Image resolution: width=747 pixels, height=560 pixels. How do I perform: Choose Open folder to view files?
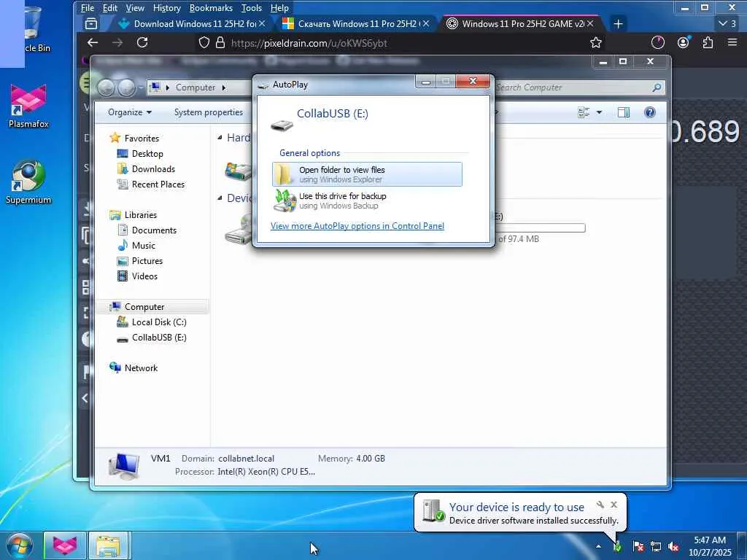[x=367, y=174]
